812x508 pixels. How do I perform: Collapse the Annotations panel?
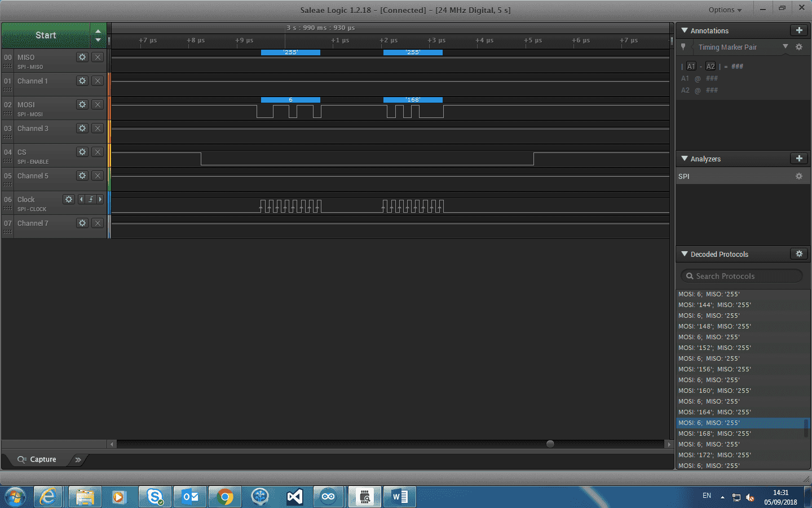click(x=685, y=30)
